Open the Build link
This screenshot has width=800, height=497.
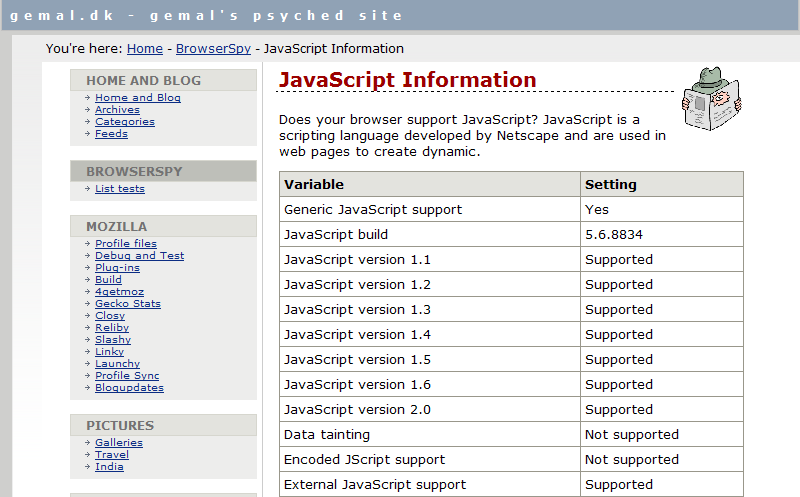[108, 280]
